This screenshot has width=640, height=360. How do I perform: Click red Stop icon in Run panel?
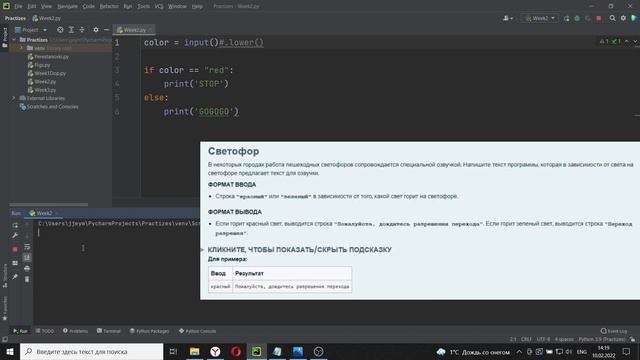[x=15, y=249]
